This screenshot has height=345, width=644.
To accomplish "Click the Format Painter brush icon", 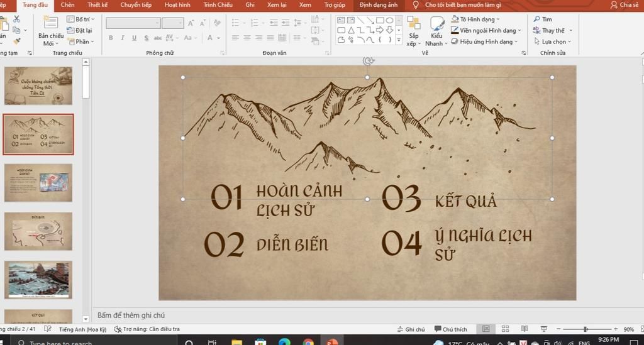I will point(17,41).
